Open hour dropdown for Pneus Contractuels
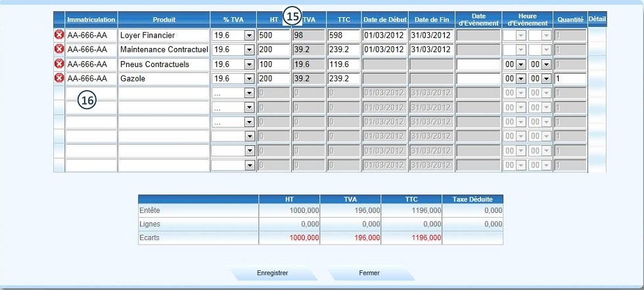The height and width of the screenshot is (290, 644). [520, 64]
